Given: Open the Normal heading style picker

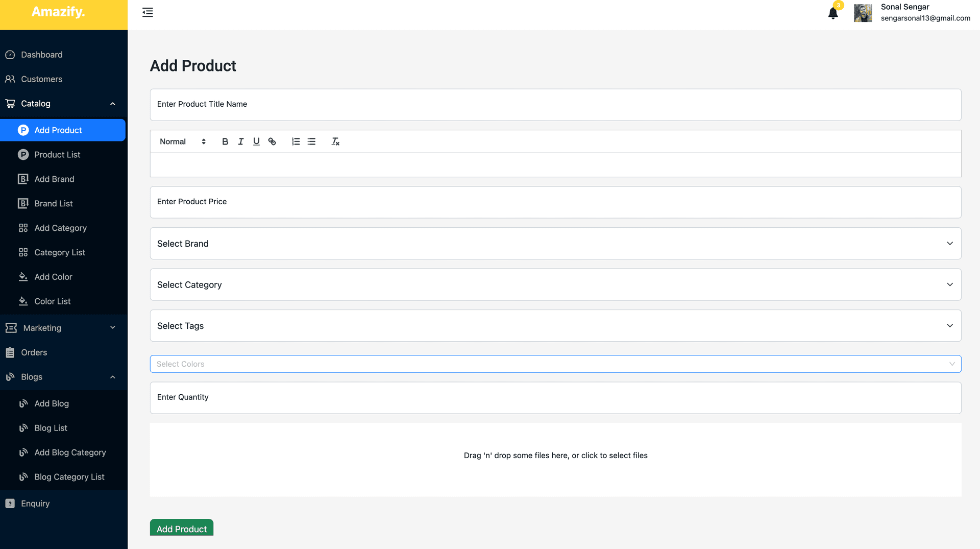Looking at the screenshot, I should coord(182,141).
